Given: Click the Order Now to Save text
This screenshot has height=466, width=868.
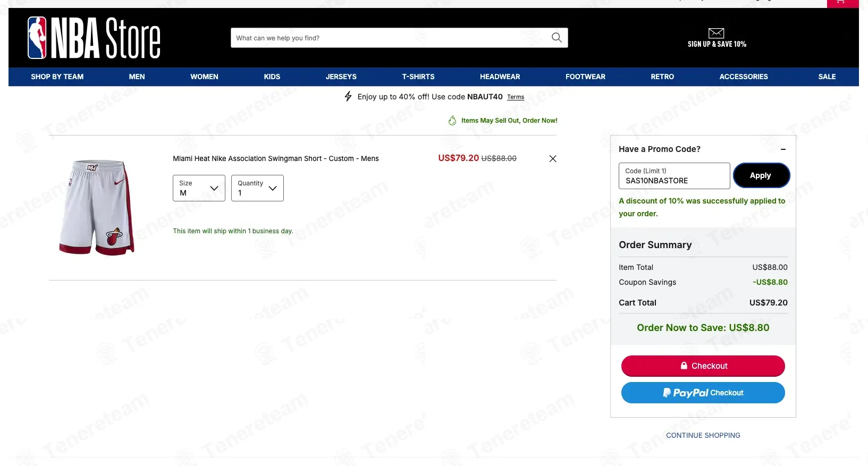Looking at the screenshot, I should (x=703, y=327).
